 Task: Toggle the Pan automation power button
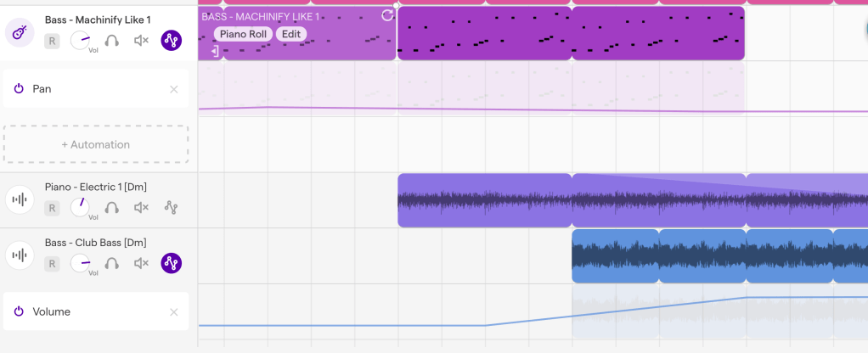(19, 89)
